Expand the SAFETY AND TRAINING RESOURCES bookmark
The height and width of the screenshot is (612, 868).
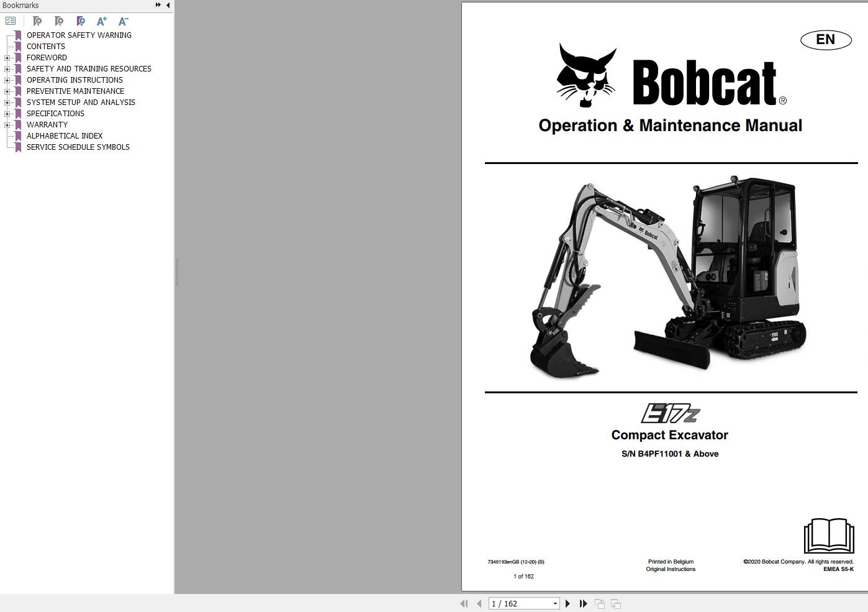click(x=7, y=69)
